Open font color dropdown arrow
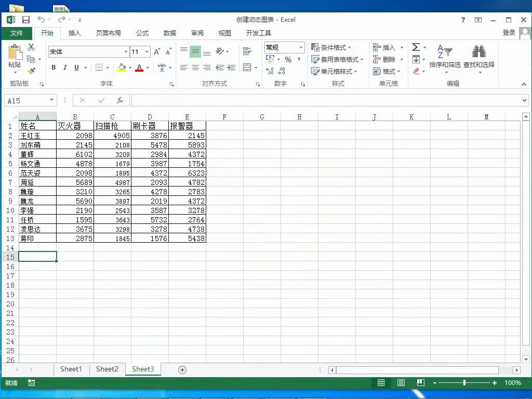The image size is (532, 399). [148, 68]
